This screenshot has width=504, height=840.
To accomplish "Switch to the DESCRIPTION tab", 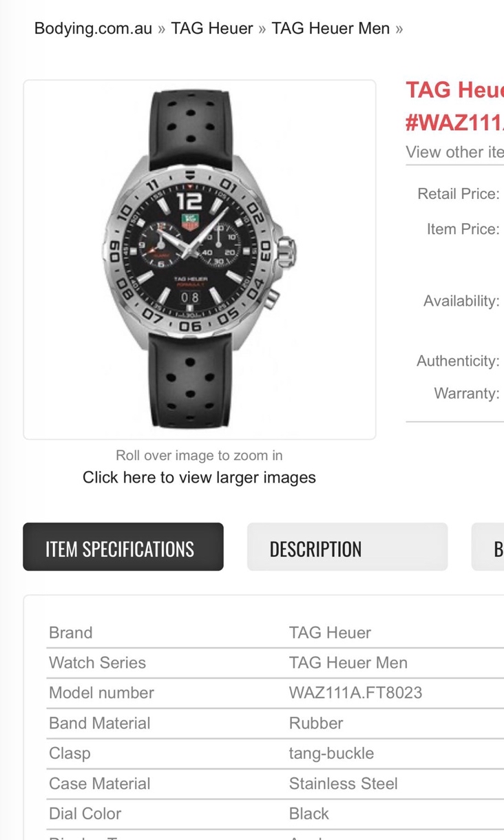I will [x=347, y=547].
